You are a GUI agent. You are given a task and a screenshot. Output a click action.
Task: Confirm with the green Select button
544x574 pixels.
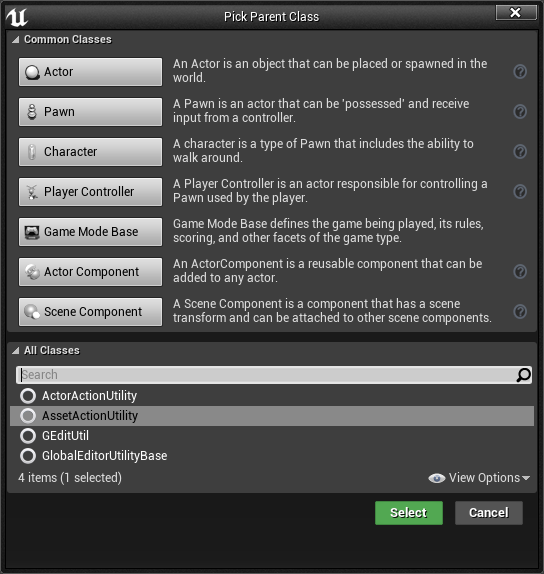click(x=409, y=513)
